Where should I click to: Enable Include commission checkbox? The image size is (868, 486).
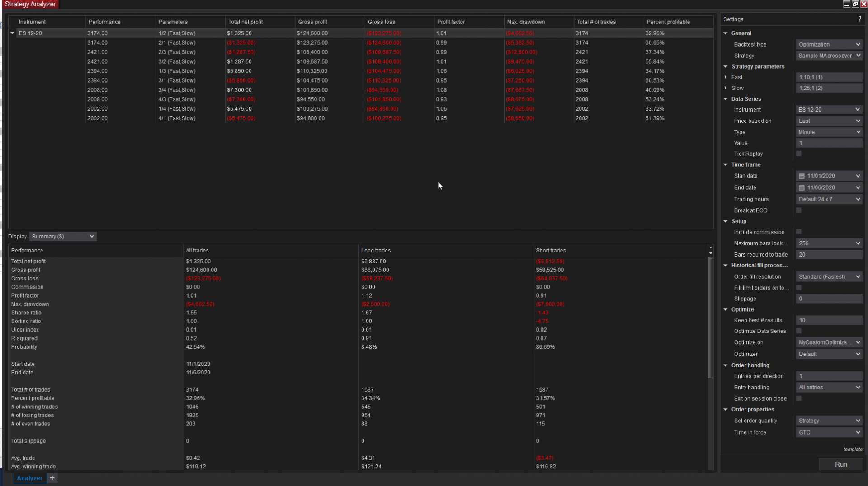(799, 232)
